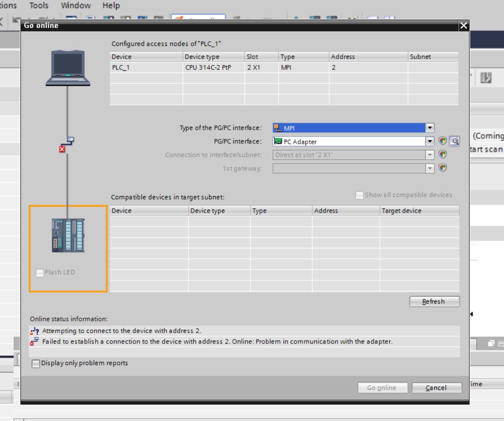Click the Target device column header

tap(419, 210)
